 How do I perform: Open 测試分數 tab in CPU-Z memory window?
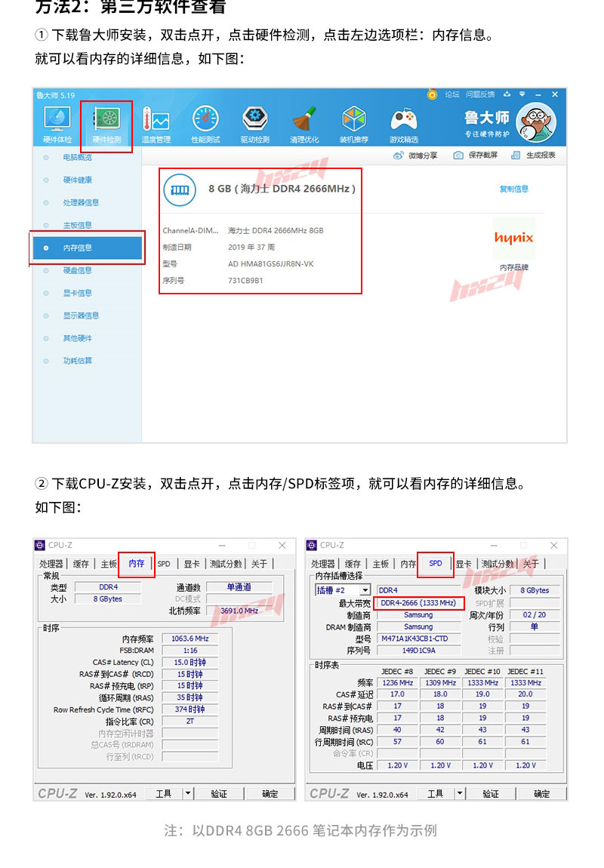[226, 564]
